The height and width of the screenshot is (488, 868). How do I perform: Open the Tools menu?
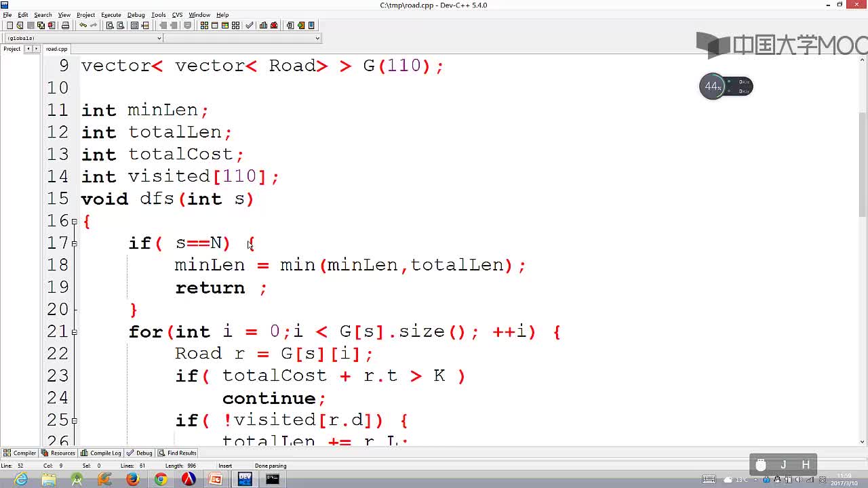pos(159,15)
